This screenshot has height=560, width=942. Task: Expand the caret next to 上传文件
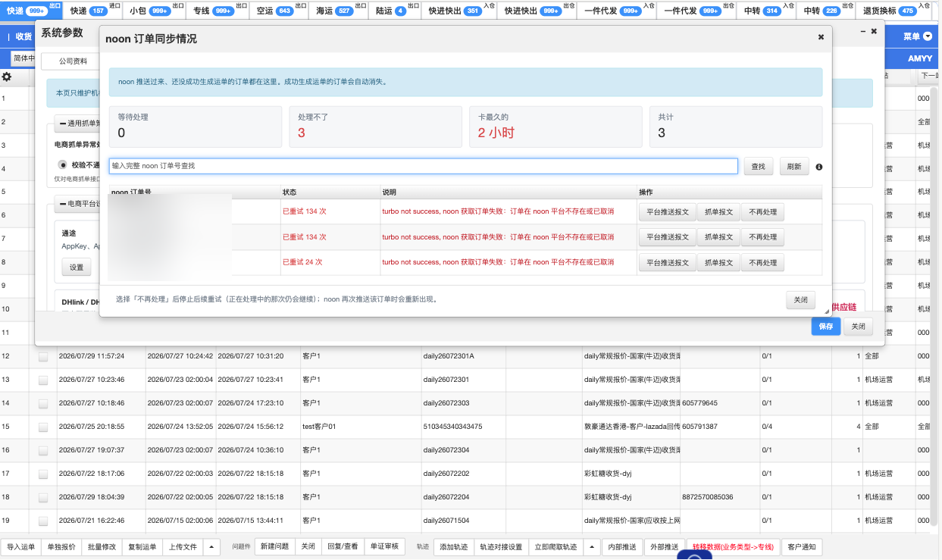click(211, 547)
